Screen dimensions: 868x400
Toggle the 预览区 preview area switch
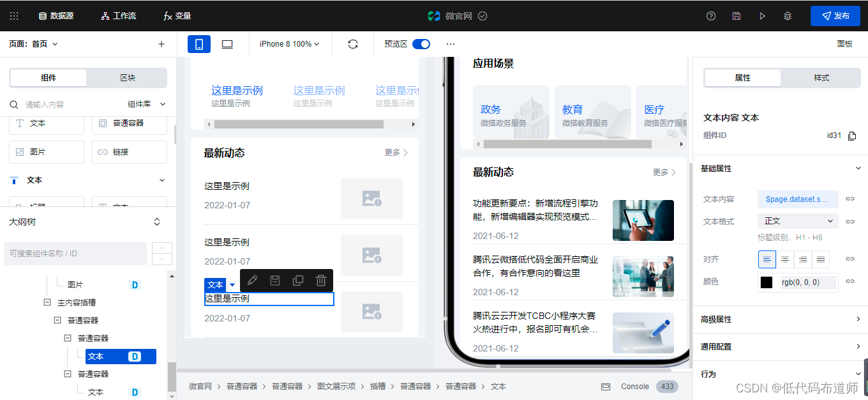pyautogui.click(x=421, y=44)
